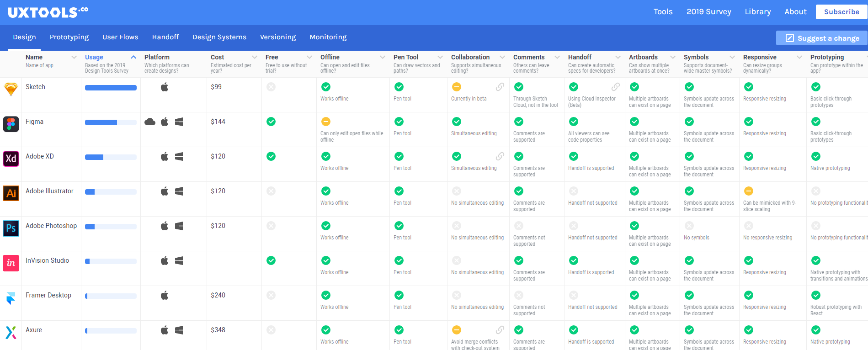Image resolution: width=868 pixels, height=350 pixels.
Task: Click the Adobe Photoshop app icon
Action: (11, 228)
